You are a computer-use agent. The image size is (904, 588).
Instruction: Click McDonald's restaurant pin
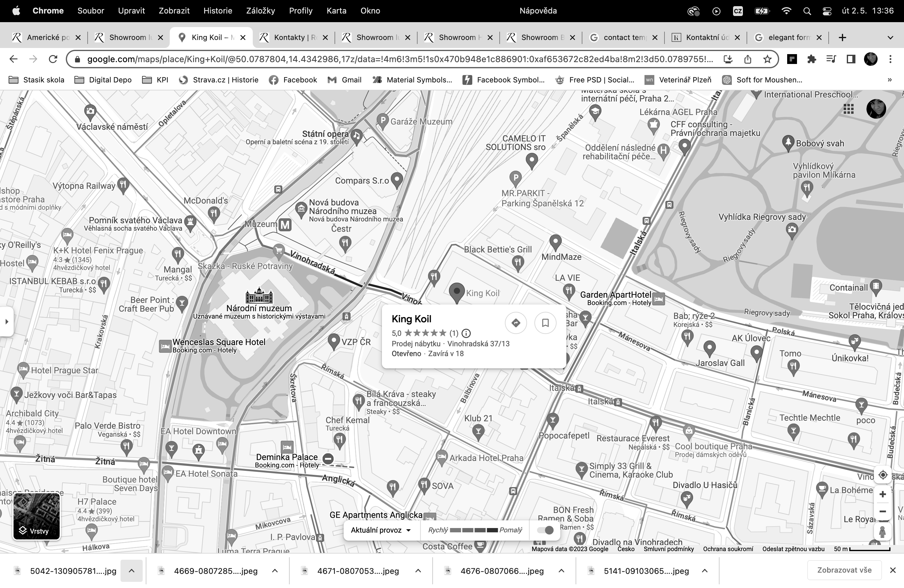pos(214,214)
